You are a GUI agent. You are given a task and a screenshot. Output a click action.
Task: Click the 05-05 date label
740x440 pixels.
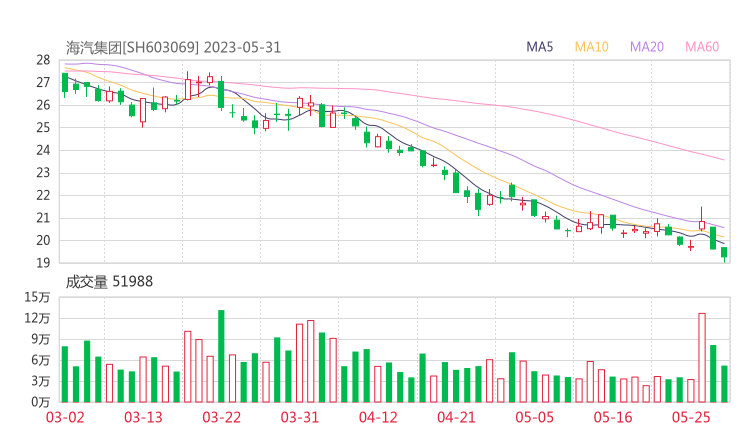click(535, 417)
